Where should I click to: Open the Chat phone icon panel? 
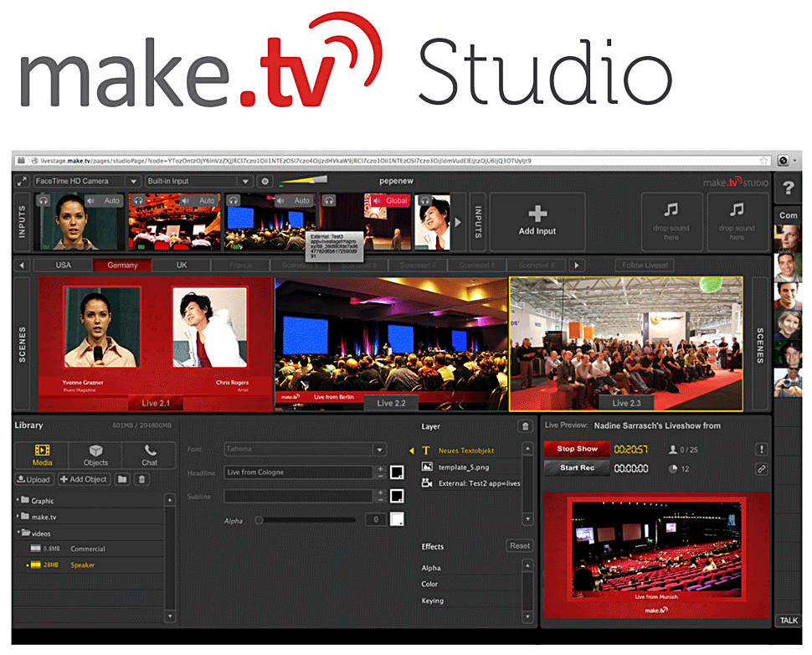(150, 455)
